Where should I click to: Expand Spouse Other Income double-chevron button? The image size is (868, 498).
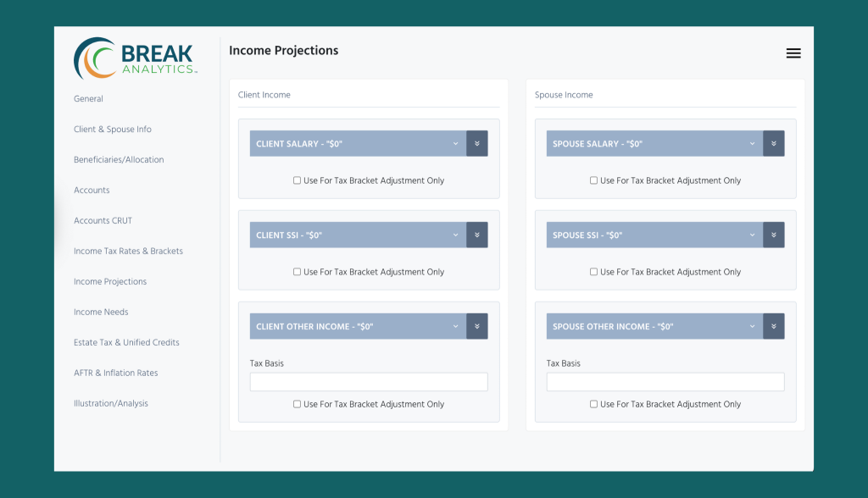pyautogui.click(x=773, y=326)
